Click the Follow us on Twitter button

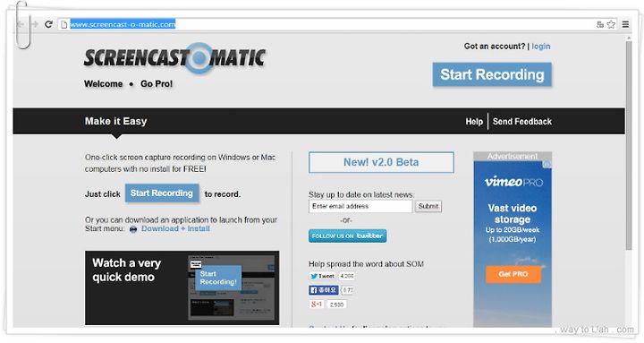pos(347,236)
